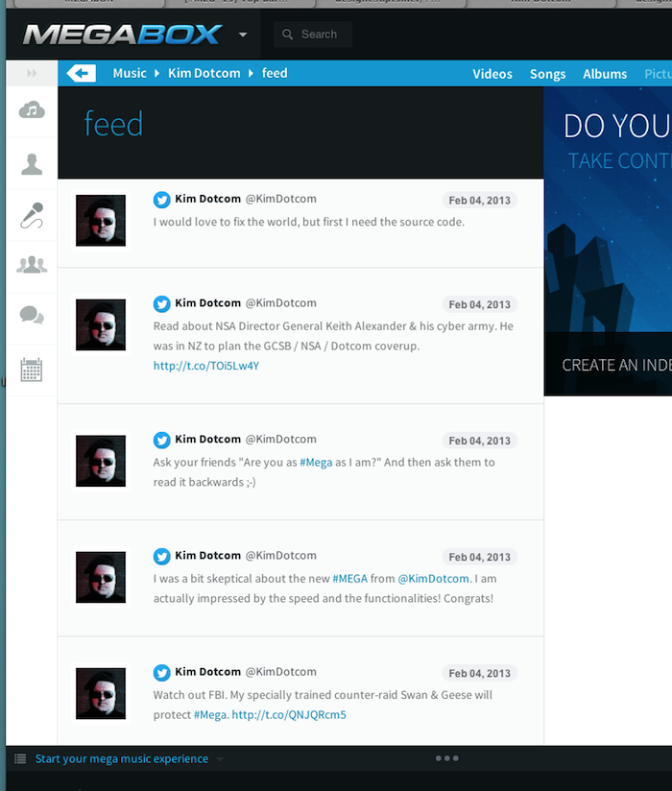Image resolution: width=672 pixels, height=791 pixels.
Task: Open the http://t.co/TOi5Lw4Y link
Action: pos(205,366)
